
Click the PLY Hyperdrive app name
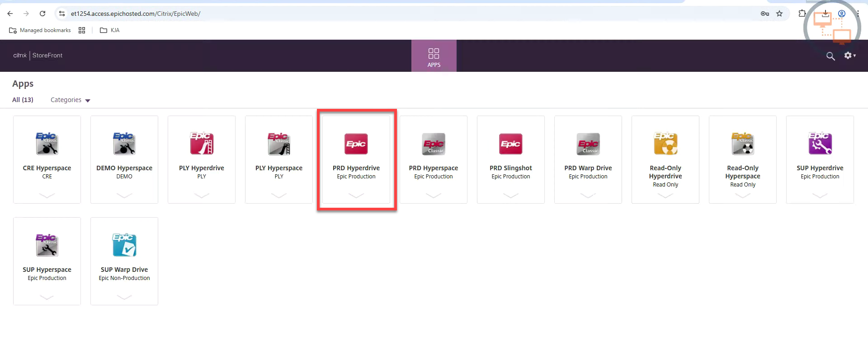202,168
